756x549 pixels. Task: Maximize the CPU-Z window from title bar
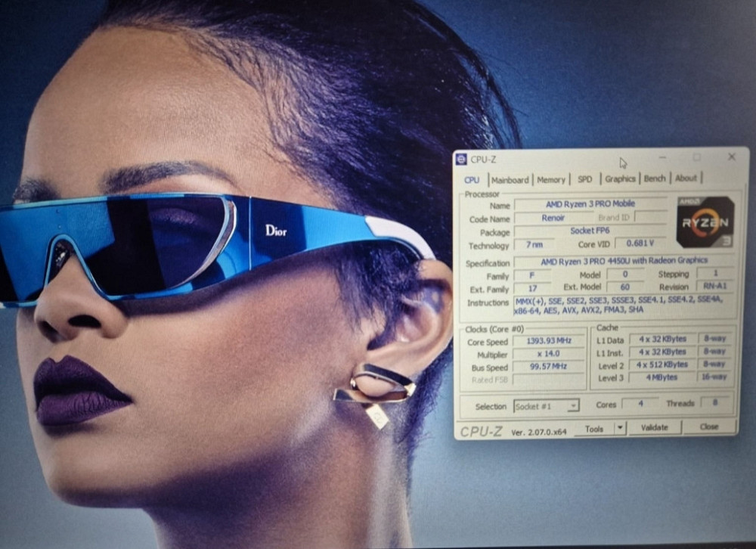696,157
